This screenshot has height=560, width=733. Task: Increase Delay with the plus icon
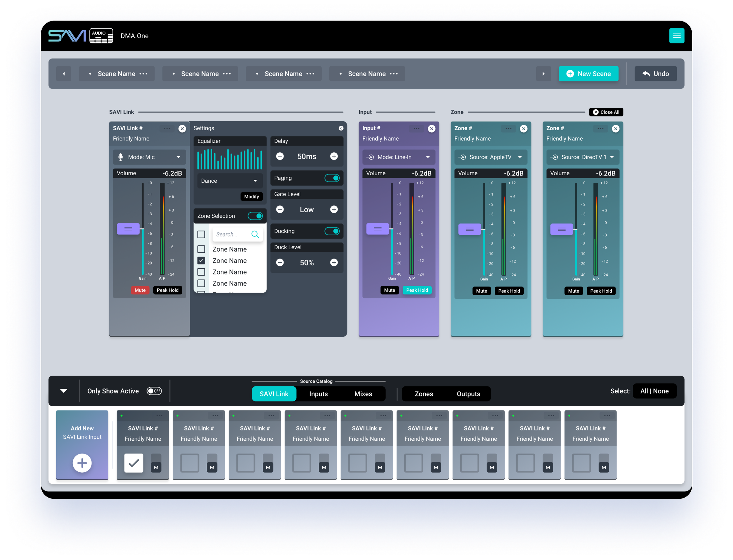tap(334, 156)
